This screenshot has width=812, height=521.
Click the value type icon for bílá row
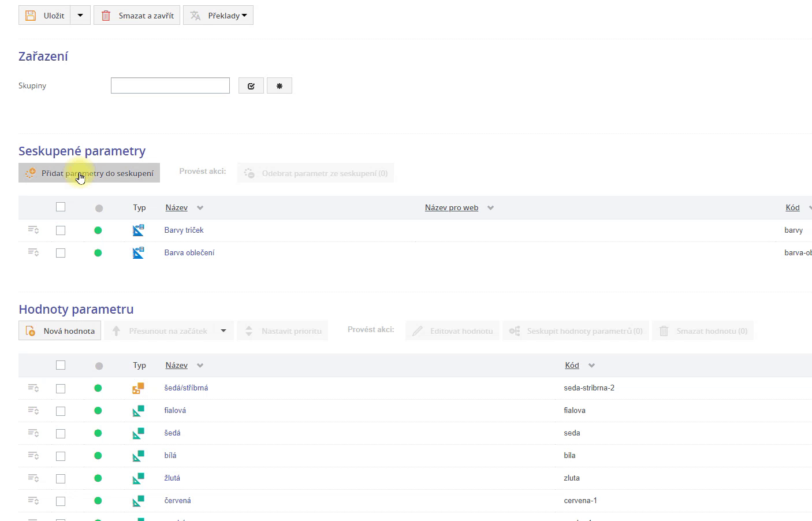pyautogui.click(x=138, y=456)
